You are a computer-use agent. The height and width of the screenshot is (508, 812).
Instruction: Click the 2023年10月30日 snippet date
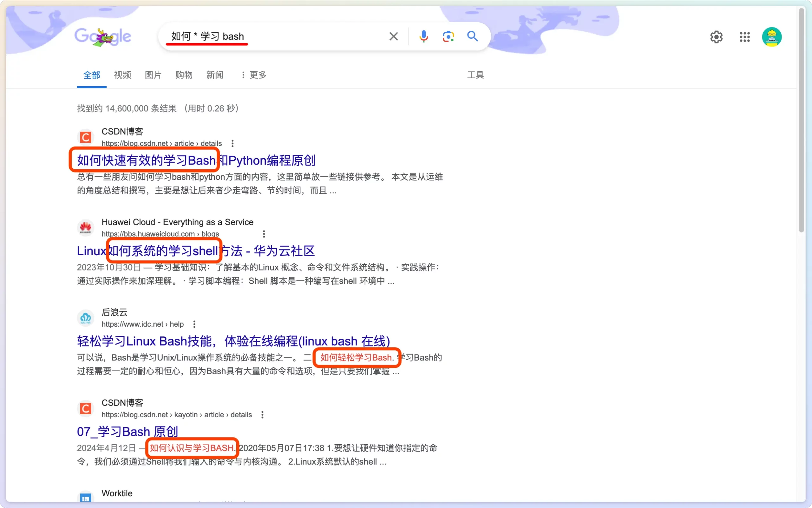click(x=109, y=267)
